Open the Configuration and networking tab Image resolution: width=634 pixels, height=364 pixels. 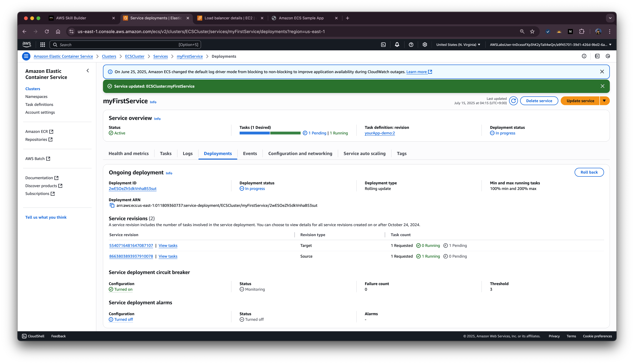tap(300, 153)
